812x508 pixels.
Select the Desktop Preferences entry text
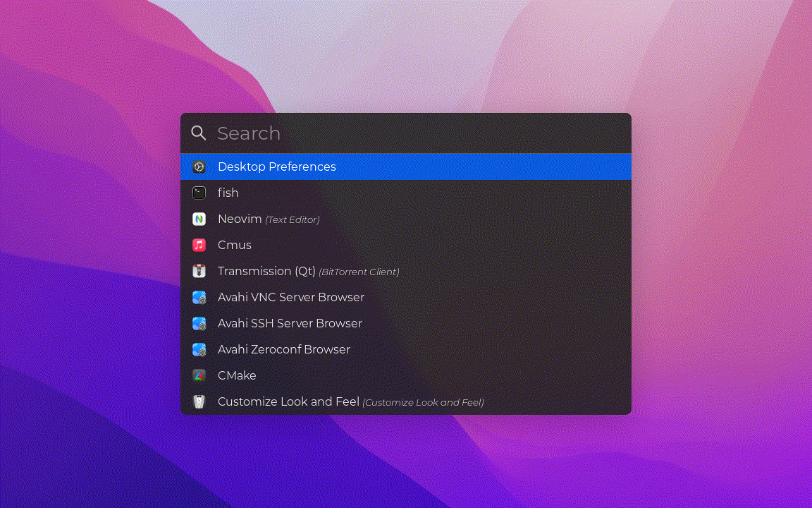[276, 167]
